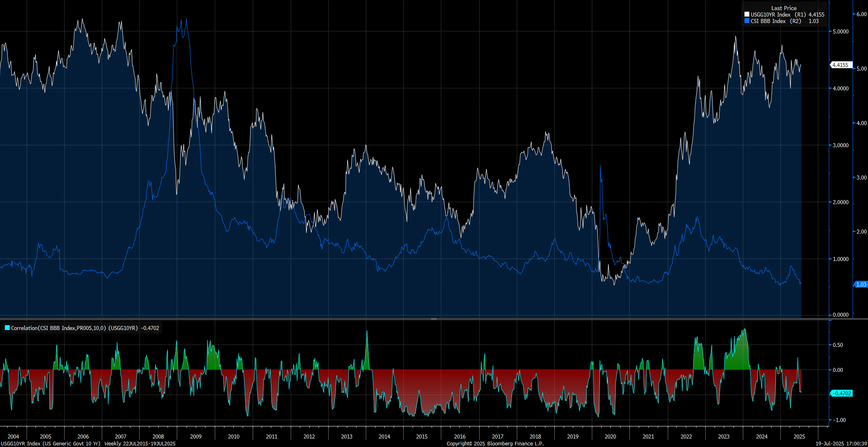Select the CSI BBB Index legend entry
Image resolution: width=868 pixels, height=447 pixels.
coord(768,21)
